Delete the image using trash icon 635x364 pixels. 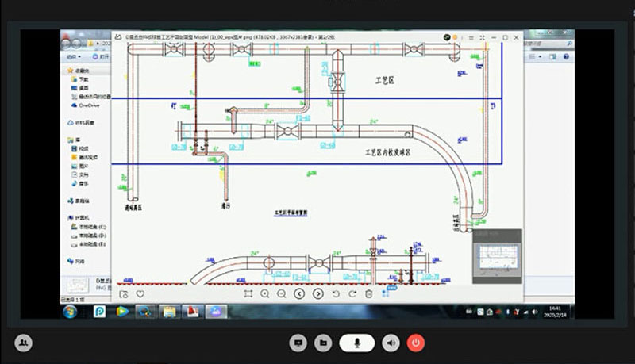(368, 293)
